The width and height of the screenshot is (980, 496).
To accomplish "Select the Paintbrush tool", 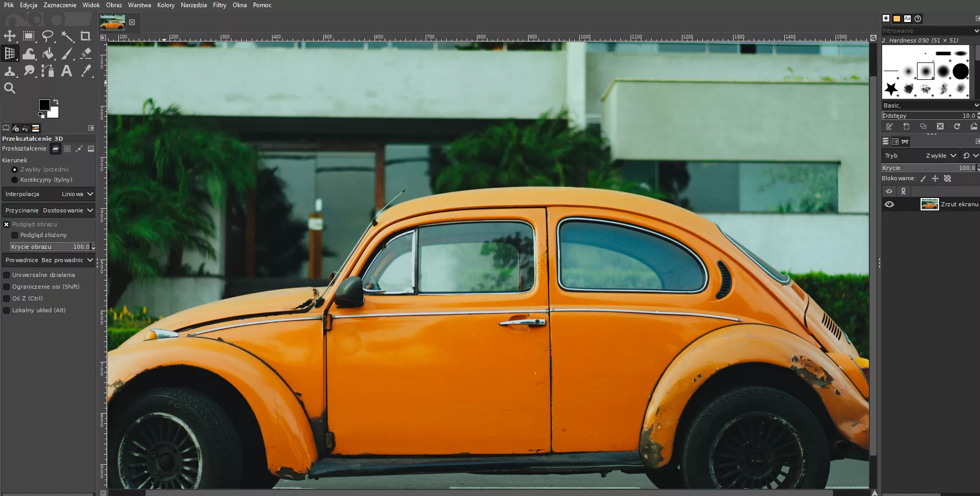I will (67, 53).
